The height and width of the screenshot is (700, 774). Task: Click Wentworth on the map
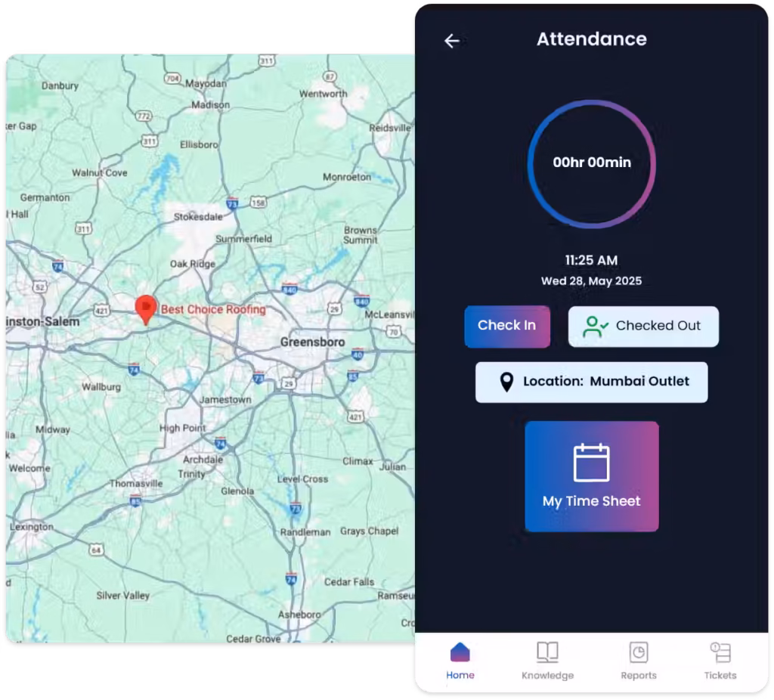pyautogui.click(x=323, y=94)
